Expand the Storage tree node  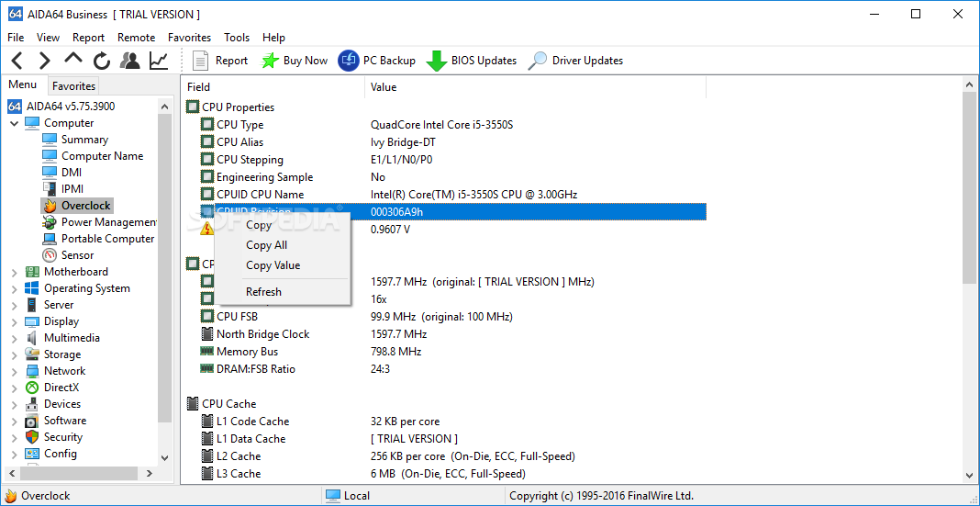point(15,354)
